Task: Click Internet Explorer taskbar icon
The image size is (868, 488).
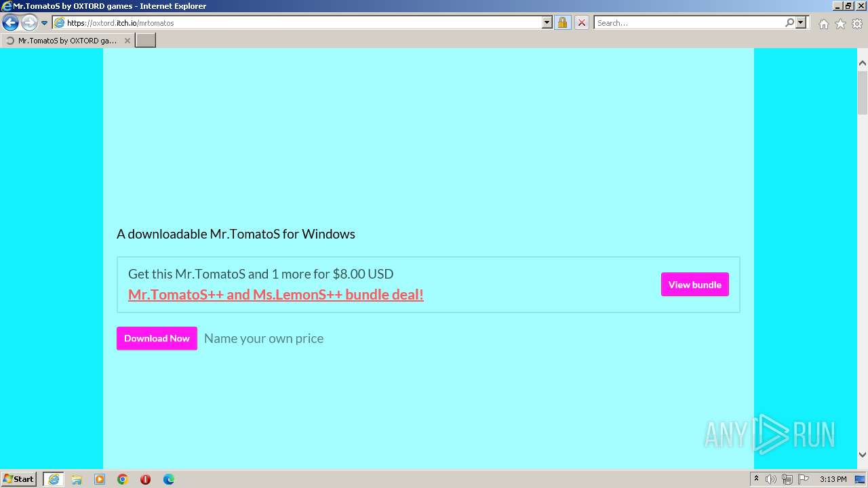Action: [x=54, y=479]
